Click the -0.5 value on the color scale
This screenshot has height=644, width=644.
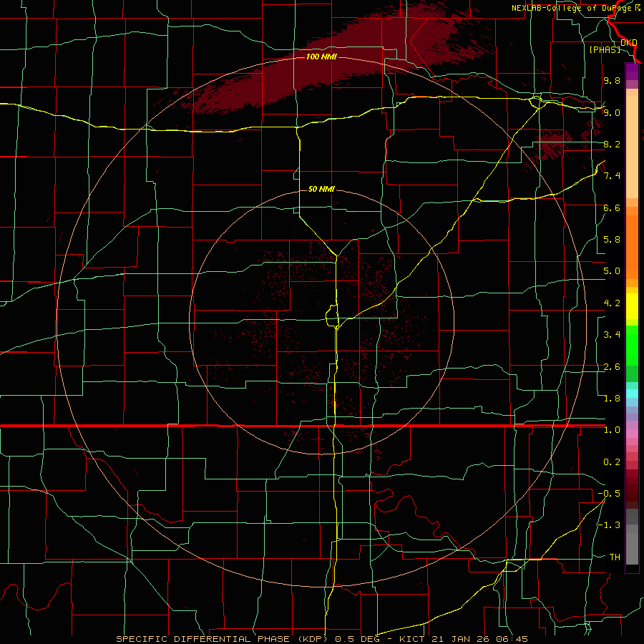coord(609,494)
